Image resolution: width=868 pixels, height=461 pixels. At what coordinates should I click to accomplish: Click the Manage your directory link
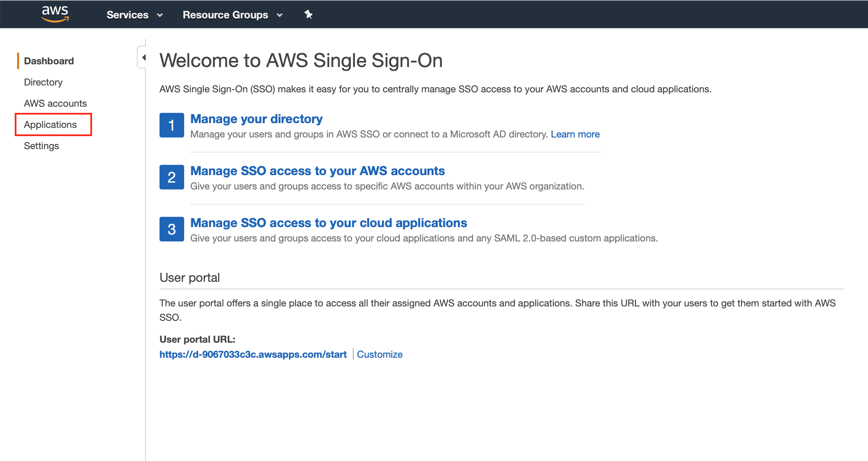tap(256, 119)
